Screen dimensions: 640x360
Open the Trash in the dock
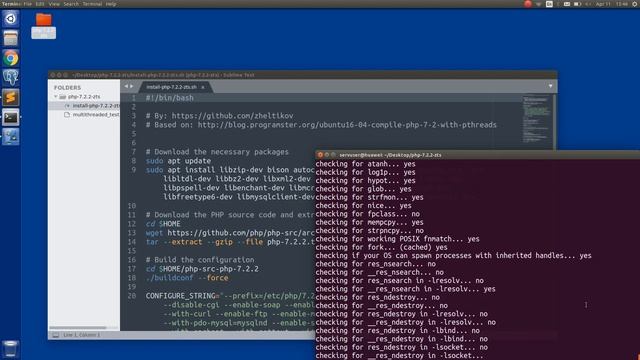pyautogui.click(x=11, y=349)
